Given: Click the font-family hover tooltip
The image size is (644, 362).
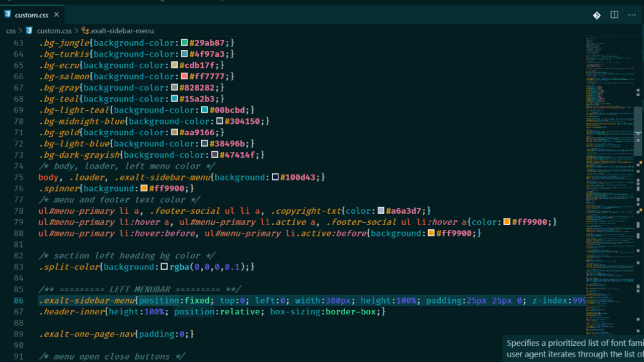Looking at the screenshot, I should click(573, 348).
